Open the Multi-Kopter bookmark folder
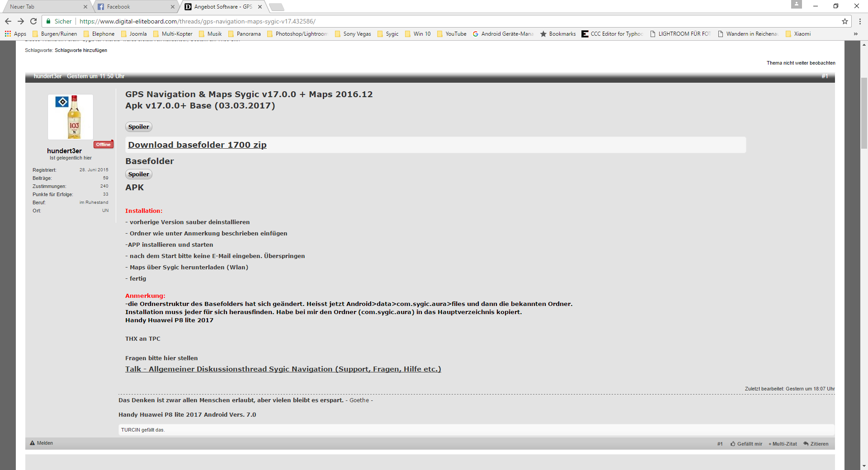This screenshot has height=470, width=868. click(173, 34)
